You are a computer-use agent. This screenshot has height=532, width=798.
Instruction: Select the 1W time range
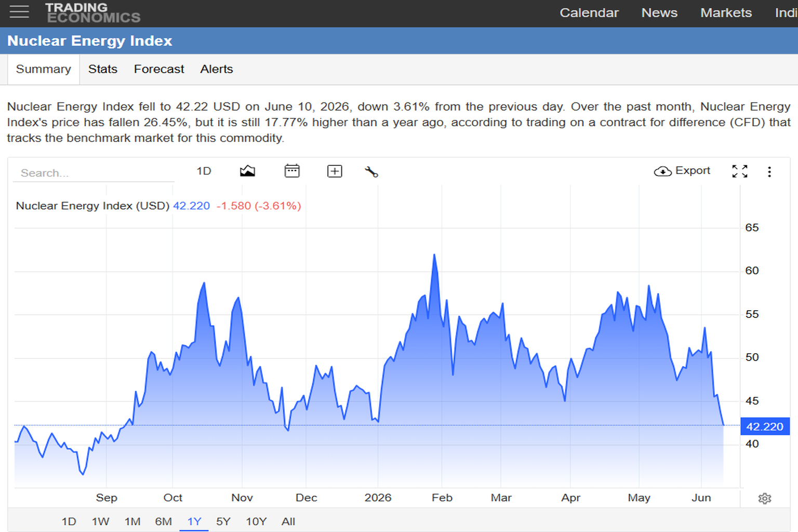[101, 522]
